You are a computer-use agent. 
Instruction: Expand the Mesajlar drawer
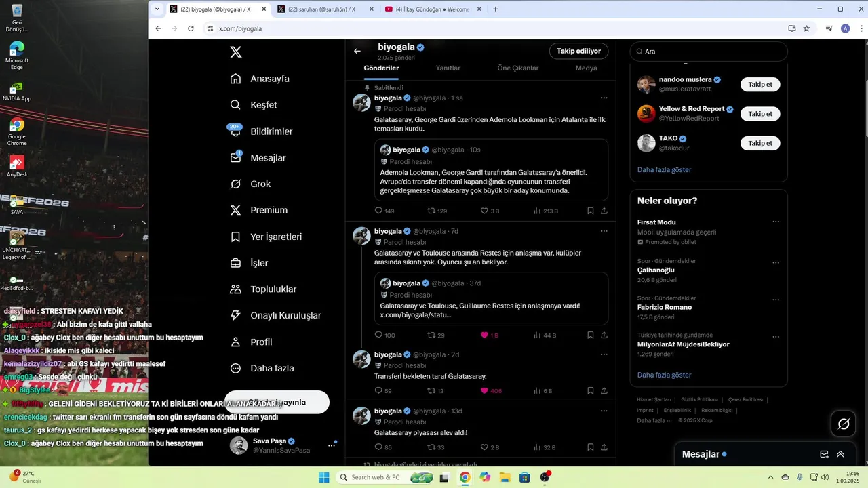point(841,454)
